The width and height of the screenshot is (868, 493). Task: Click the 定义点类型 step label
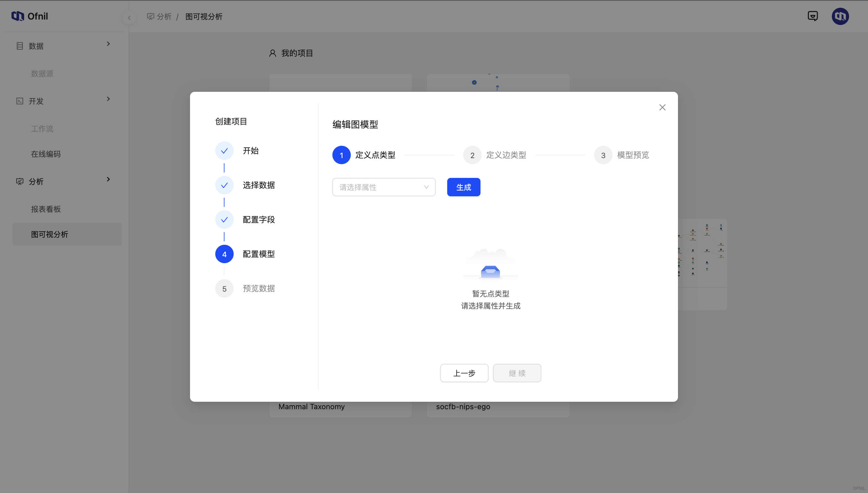pyautogui.click(x=375, y=155)
